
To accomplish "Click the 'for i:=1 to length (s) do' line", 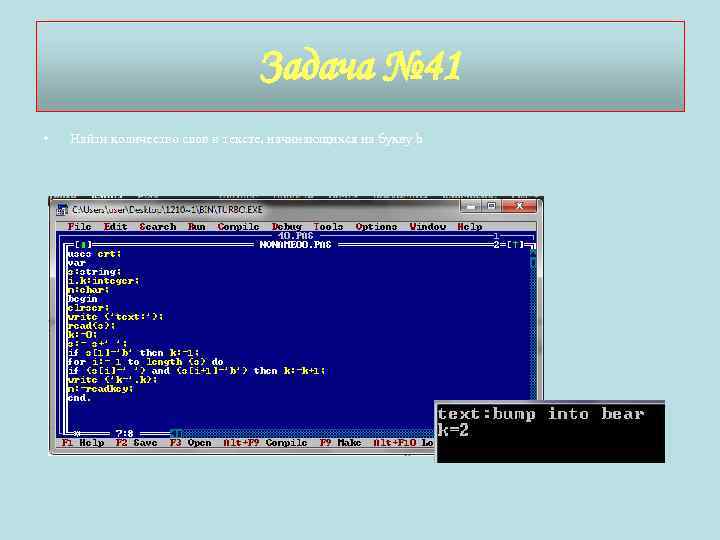I will [145, 362].
